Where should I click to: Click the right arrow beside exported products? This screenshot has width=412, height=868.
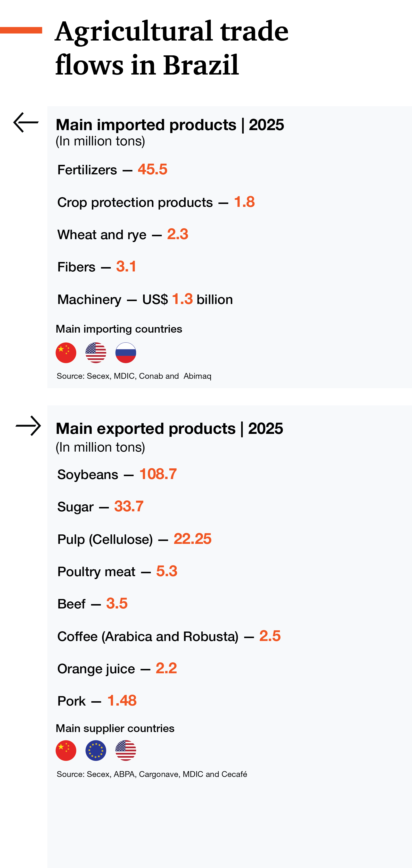[28, 426]
